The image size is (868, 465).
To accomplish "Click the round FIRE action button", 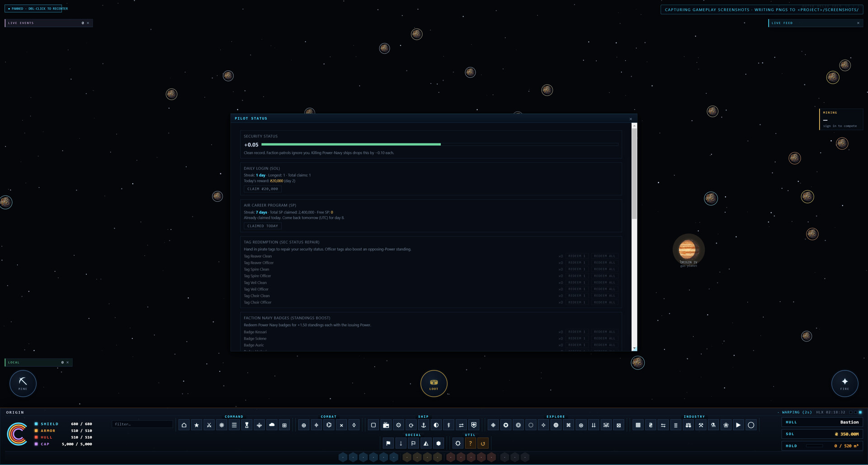I will tap(845, 384).
